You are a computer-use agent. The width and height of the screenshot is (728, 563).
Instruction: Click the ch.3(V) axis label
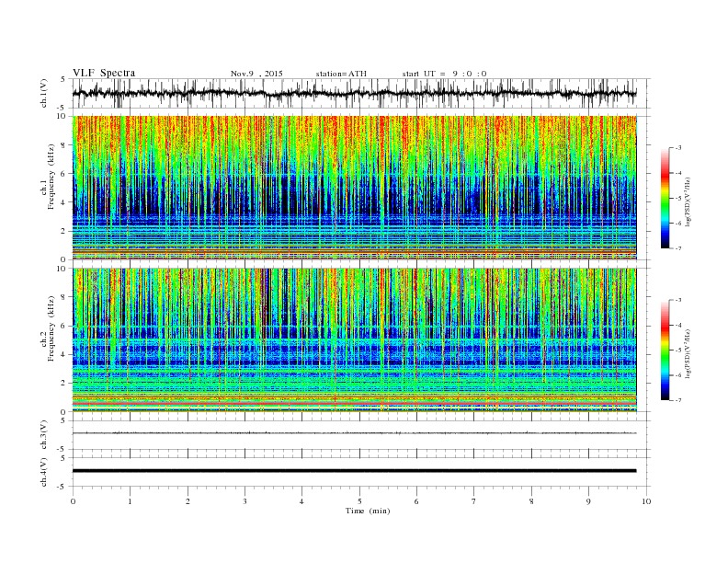(x=44, y=435)
